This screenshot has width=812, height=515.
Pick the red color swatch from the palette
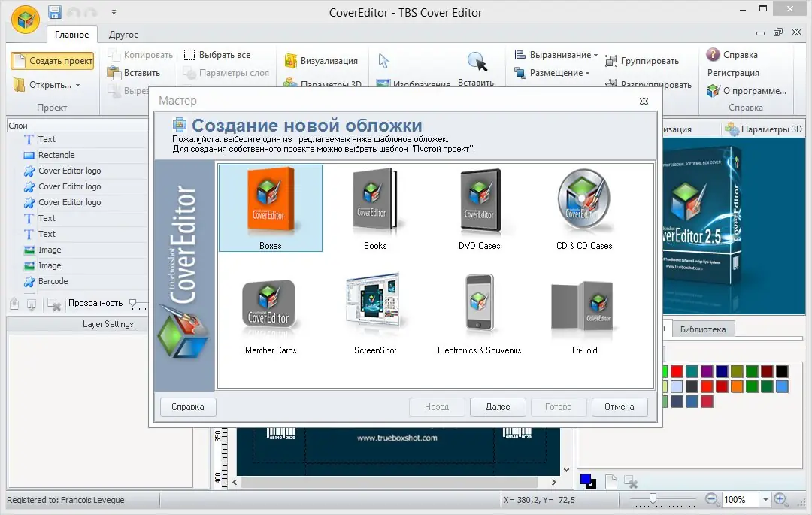pyautogui.click(x=676, y=371)
